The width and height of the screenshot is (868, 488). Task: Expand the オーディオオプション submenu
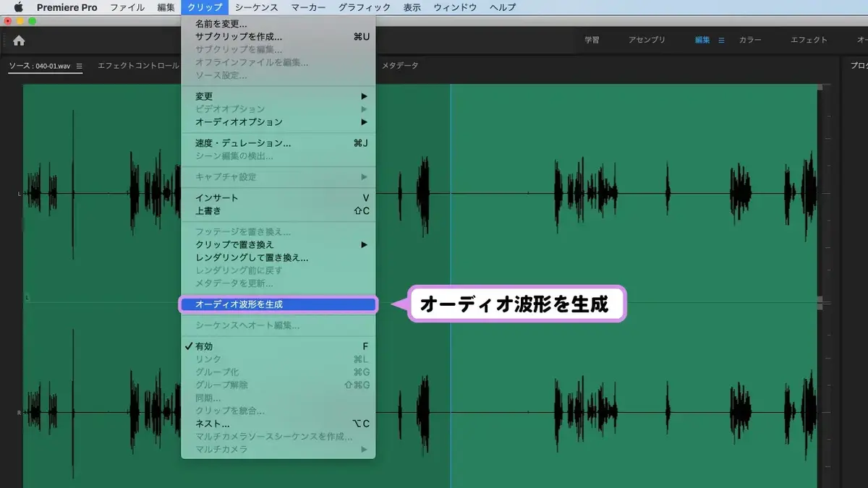(x=278, y=122)
